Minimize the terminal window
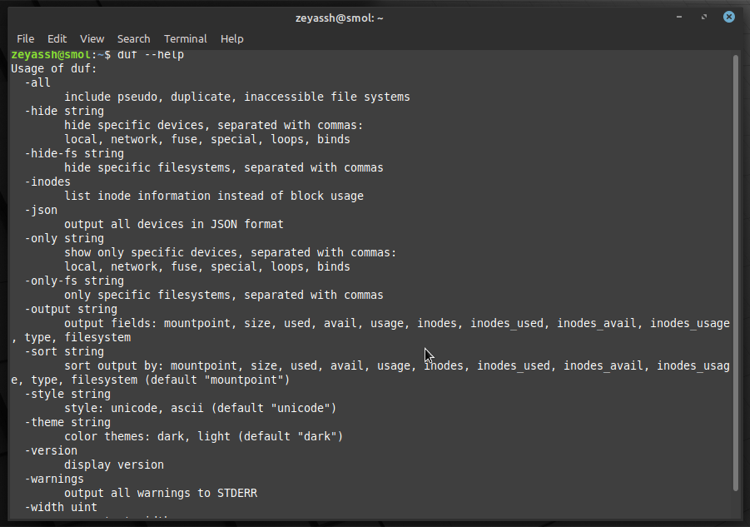Viewport: 750px width, 527px height. pos(679,17)
